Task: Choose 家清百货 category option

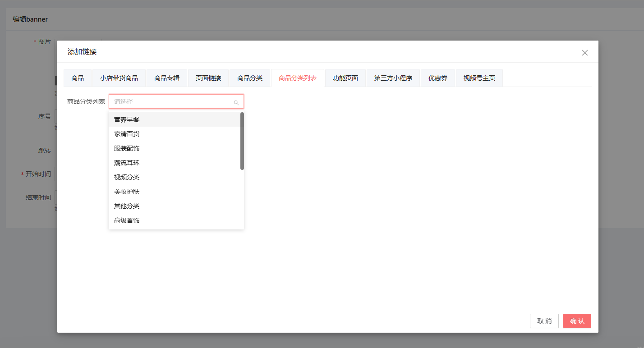Action: pos(175,134)
